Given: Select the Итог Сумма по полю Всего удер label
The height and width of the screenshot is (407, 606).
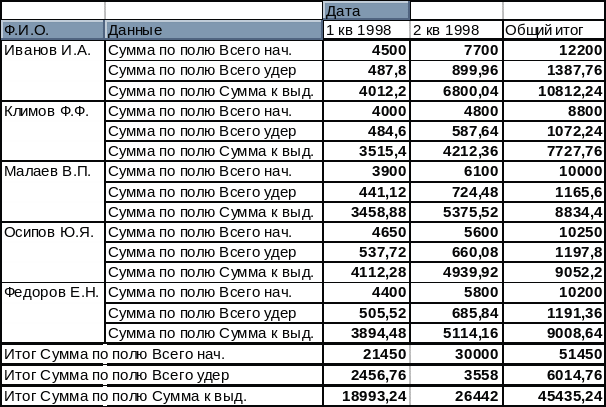Looking at the screenshot, I should (x=162, y=375).
